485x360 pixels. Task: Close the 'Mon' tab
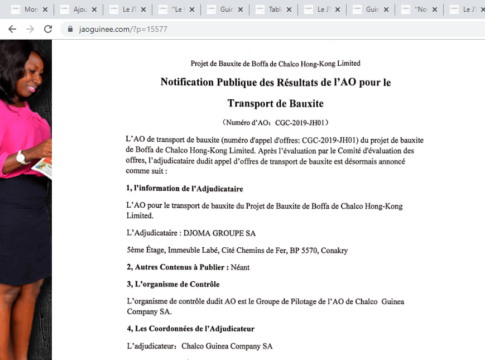click(x=45, y=10)
